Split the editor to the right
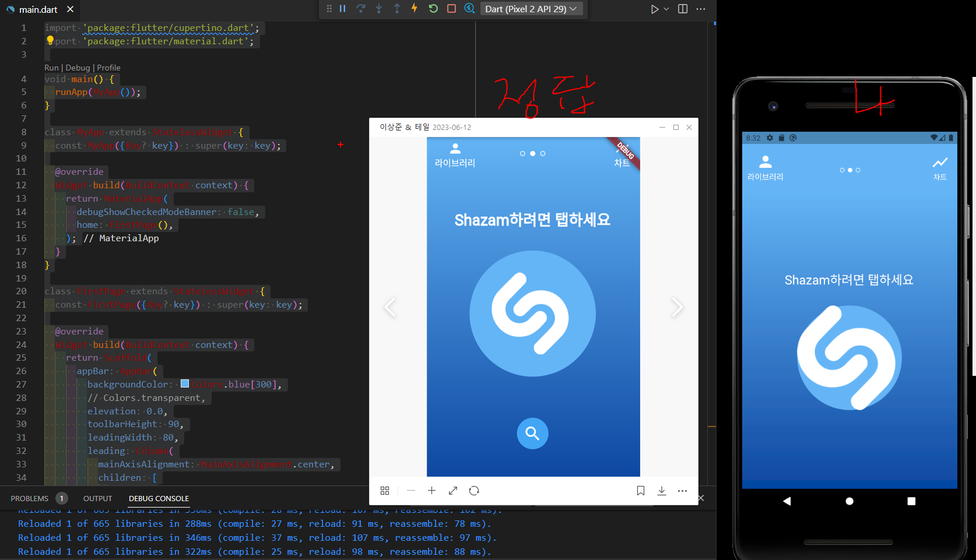This screenshot has width=976, height=560. click(x=683, y=9)
